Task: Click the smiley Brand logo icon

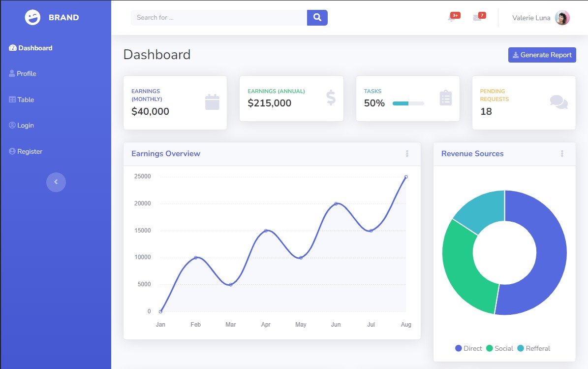Action: coord(33,18)
